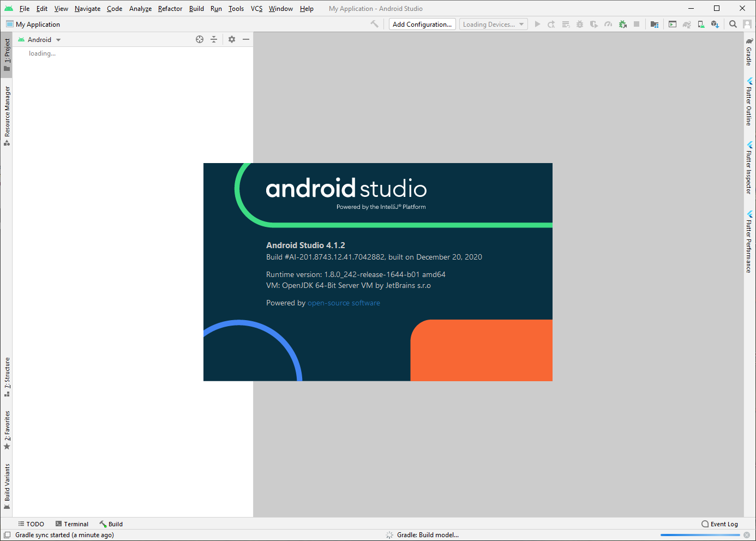This screenshot has width=756, height=541.
Task: Open the File menu
Action: coord(25,8)
